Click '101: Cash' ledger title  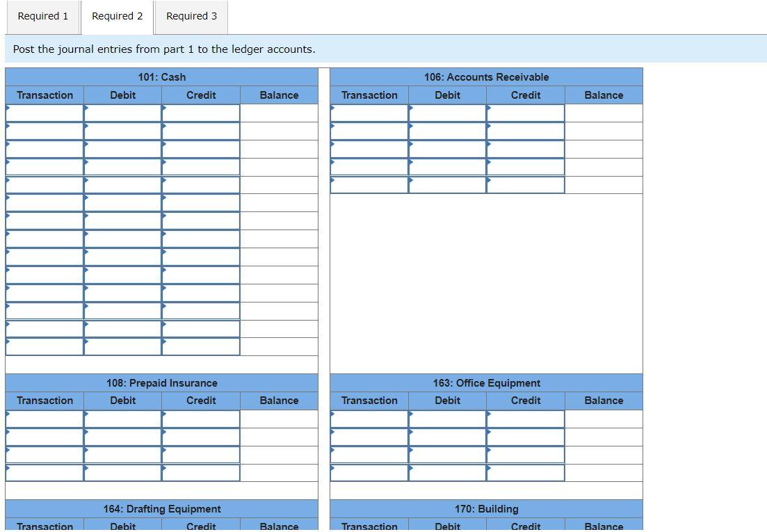coord(162,77)
